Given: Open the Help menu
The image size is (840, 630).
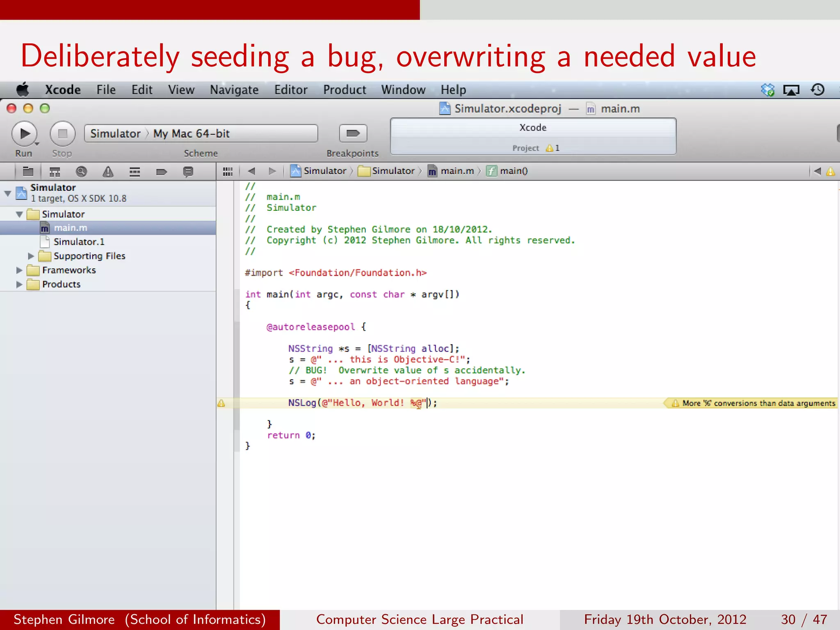Looking at the screenshot, I should tap(453, 89).
